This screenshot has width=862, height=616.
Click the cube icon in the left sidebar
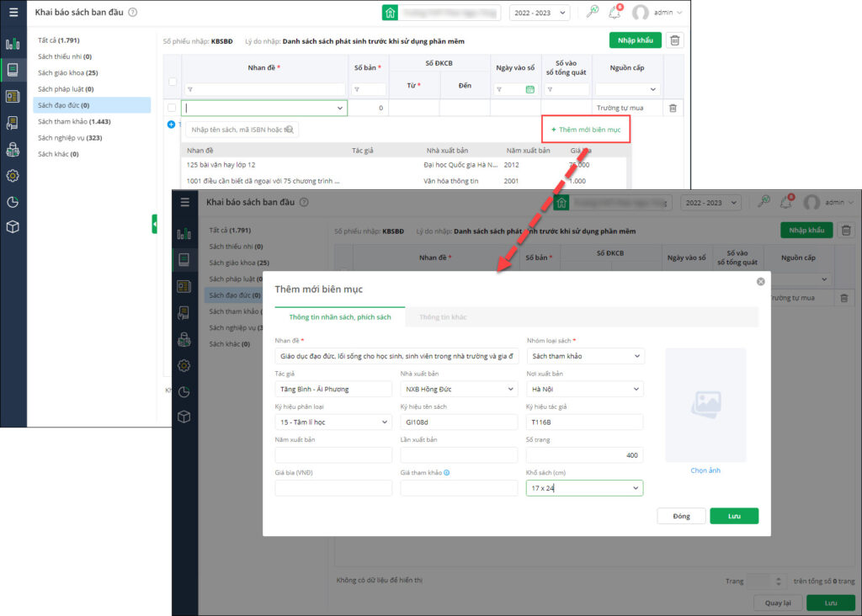point(13,226)
